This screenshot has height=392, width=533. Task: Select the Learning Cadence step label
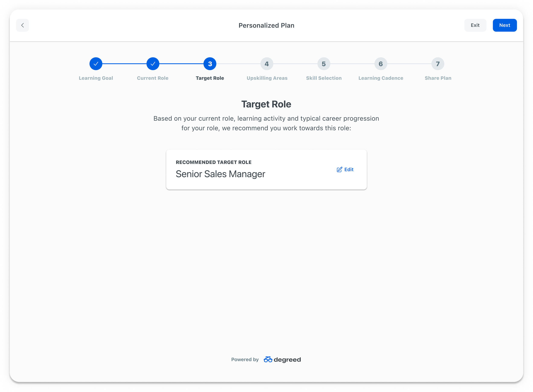point(381,78)
